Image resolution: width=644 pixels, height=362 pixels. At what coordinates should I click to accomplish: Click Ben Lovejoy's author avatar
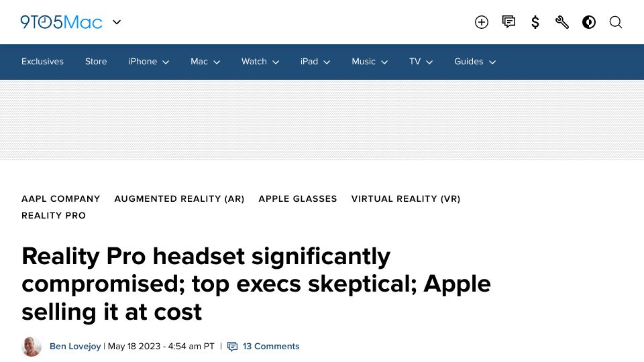click(x=32, y=347)
